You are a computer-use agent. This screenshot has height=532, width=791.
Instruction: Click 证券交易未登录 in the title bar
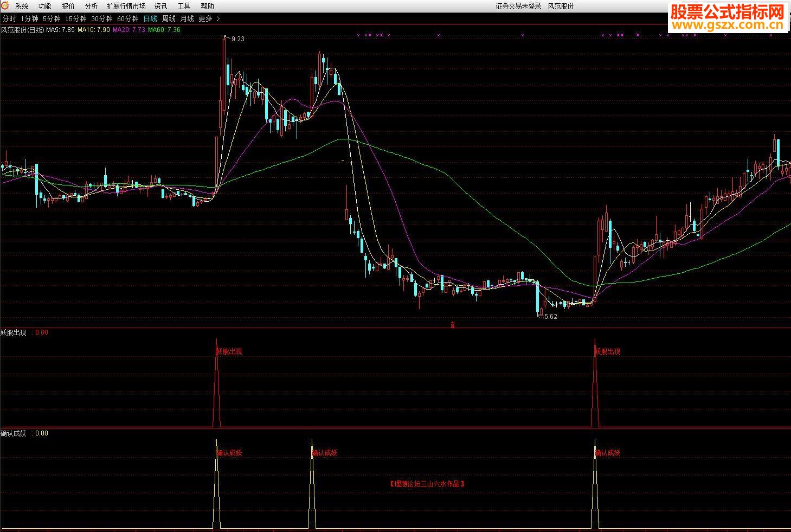pyautogui.click(x=518, y=7)
